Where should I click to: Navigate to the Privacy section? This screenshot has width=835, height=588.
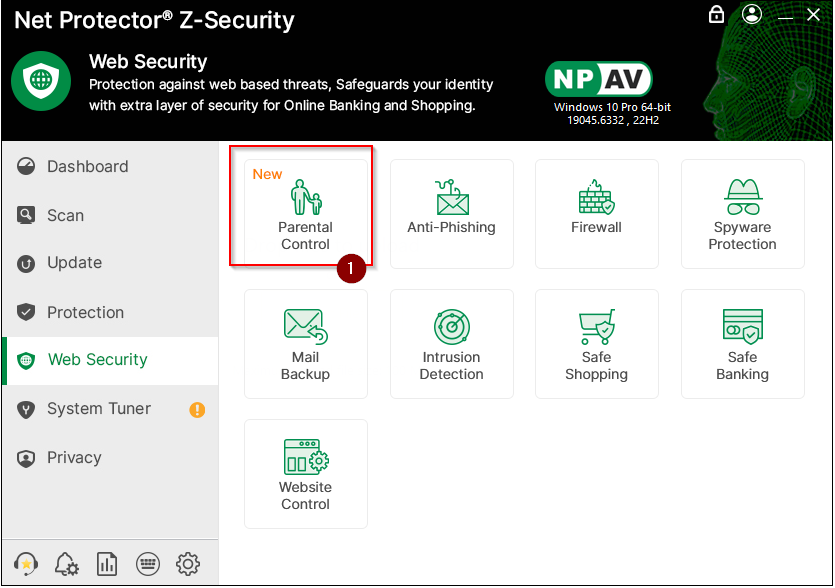tap(74, 458)
